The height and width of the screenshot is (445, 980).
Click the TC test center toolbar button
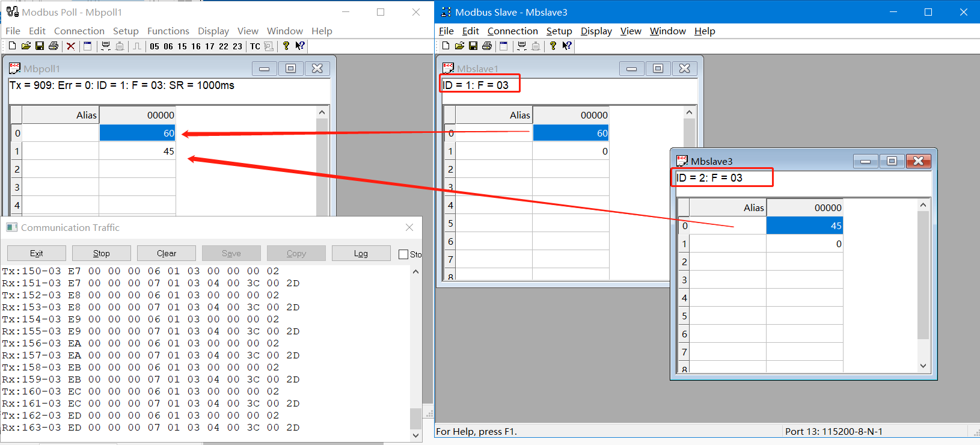click(255, 46)
